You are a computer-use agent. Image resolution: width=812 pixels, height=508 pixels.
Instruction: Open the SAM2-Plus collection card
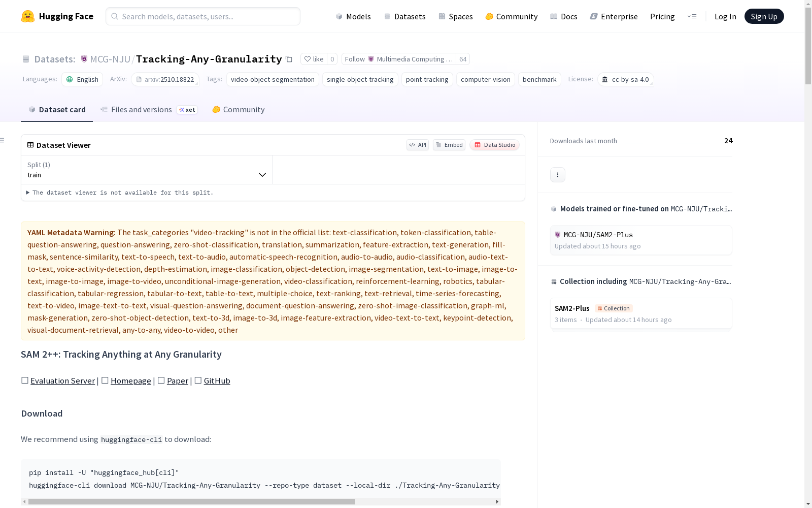641,314
